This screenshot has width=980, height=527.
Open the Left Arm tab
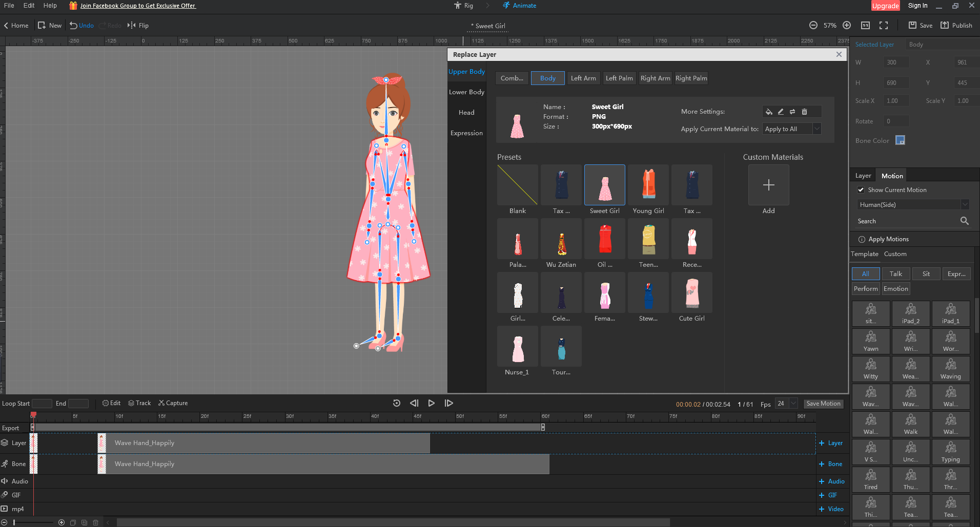coord(583,78)
